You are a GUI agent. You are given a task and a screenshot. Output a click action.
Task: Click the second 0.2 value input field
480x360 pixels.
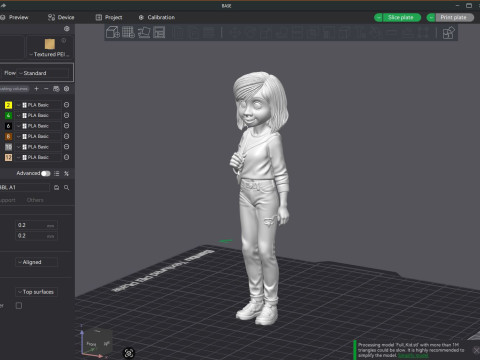coord(36,236)
